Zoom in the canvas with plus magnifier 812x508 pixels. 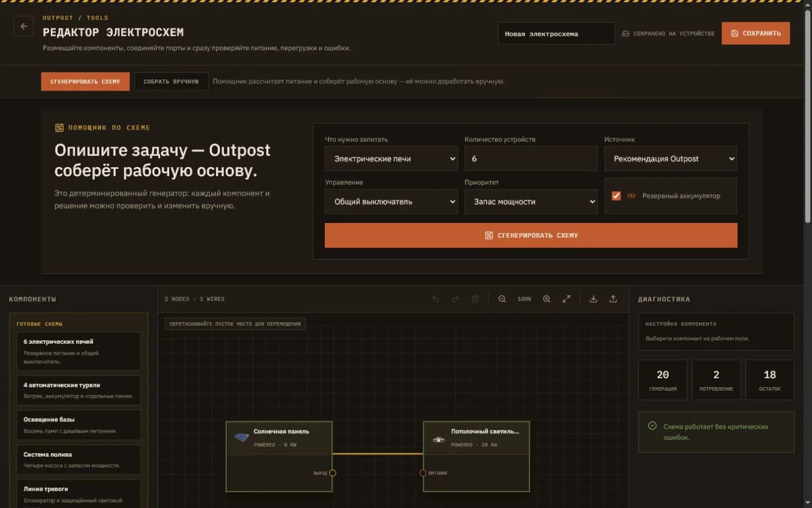[x=546, y=299]
